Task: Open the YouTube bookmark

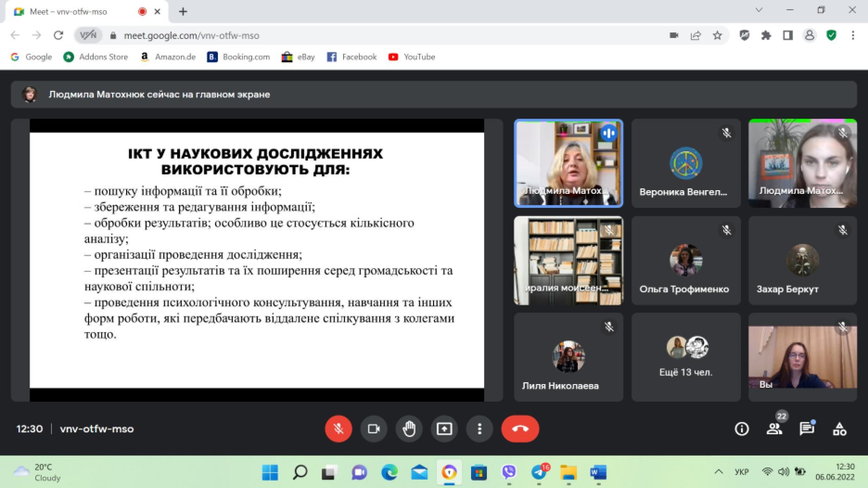Action: coord(412,57)
